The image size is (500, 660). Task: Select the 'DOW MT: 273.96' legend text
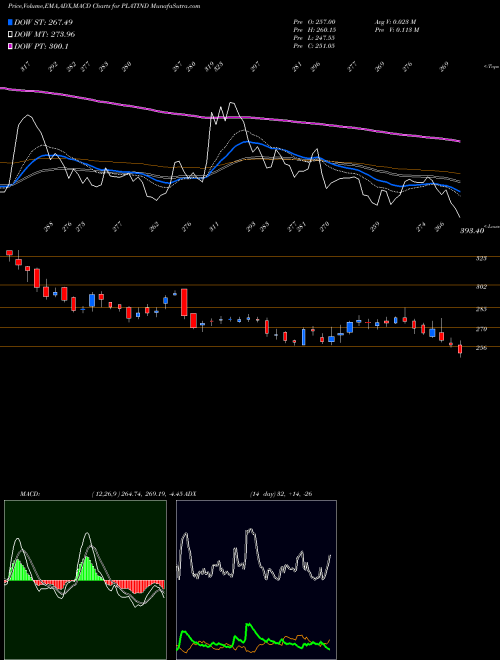tap(45, 35)
